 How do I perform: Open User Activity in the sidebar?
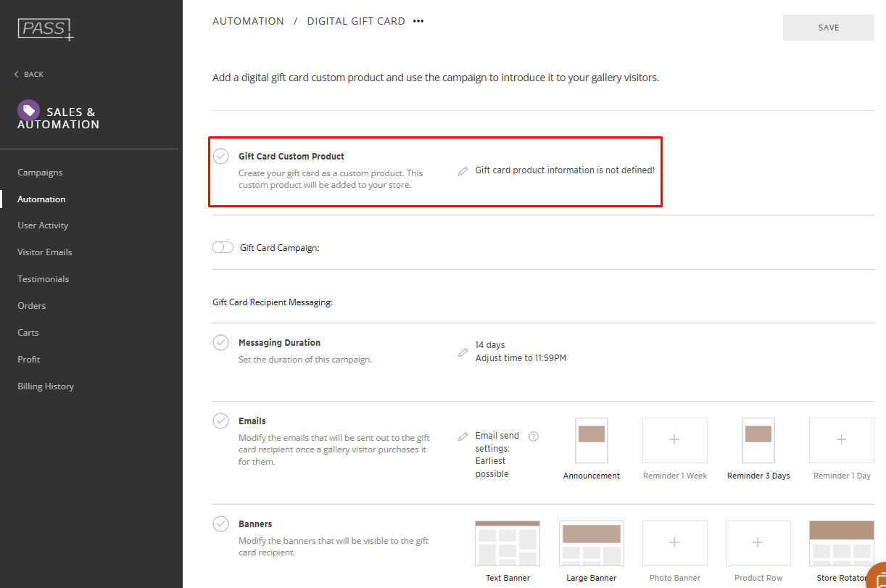(43, 225)
